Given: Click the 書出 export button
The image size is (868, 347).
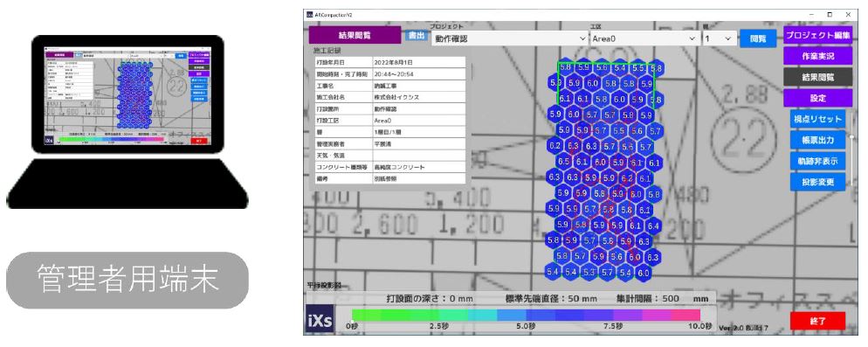Looking at the screenshot, I should (416, 36).
